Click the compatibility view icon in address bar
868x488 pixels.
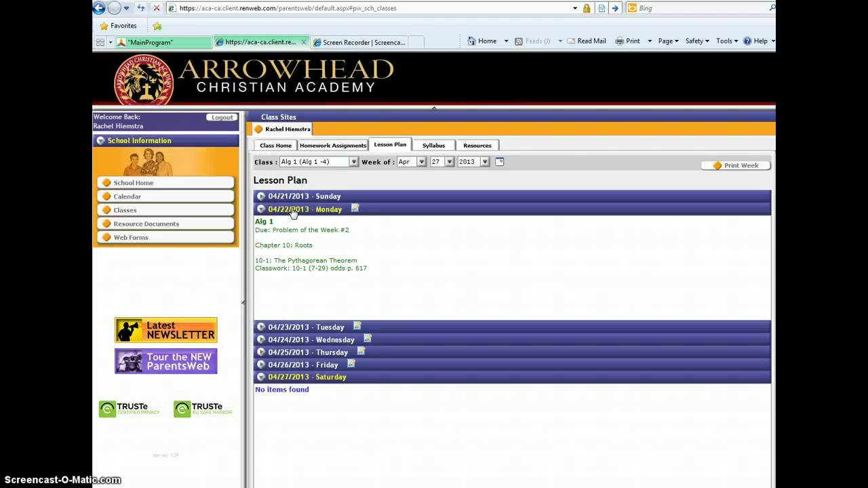(601, 8)
